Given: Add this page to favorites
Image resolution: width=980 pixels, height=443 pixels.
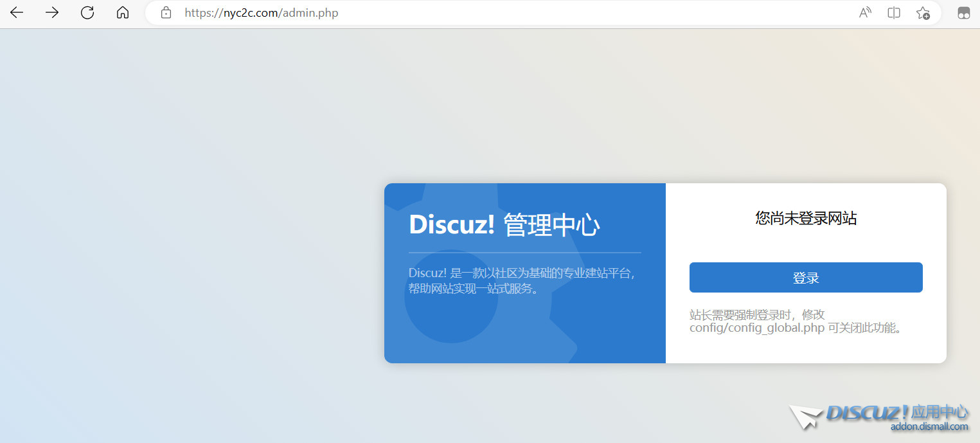Looking at the screenshot, I should (x=923, y=12).
